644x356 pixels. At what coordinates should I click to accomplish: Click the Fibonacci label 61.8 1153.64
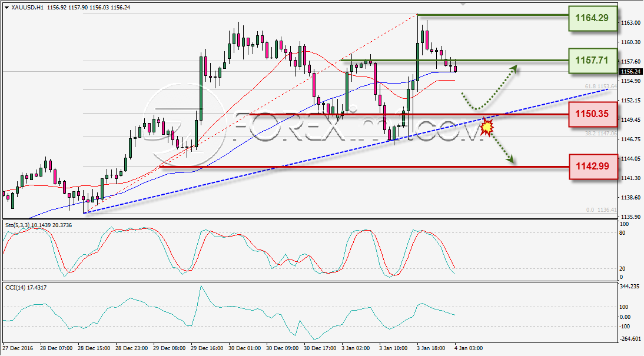[601, 86]
